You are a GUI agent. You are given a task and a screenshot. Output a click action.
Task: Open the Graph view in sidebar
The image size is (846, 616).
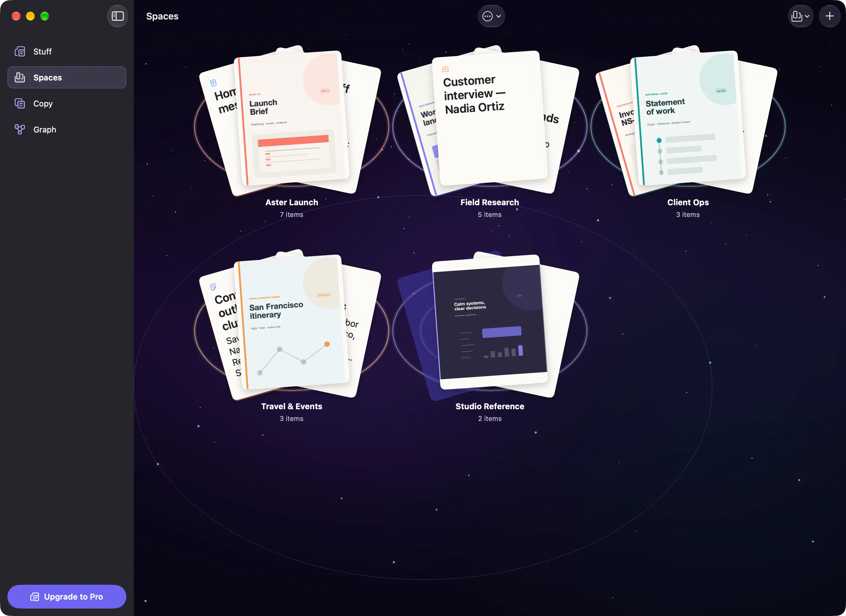[x=67, y=130]
